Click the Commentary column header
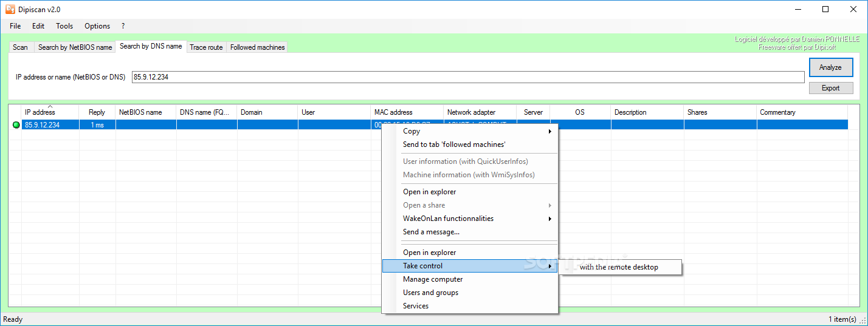This screenshot has width=868, height=326. click(x=802, y=112)
